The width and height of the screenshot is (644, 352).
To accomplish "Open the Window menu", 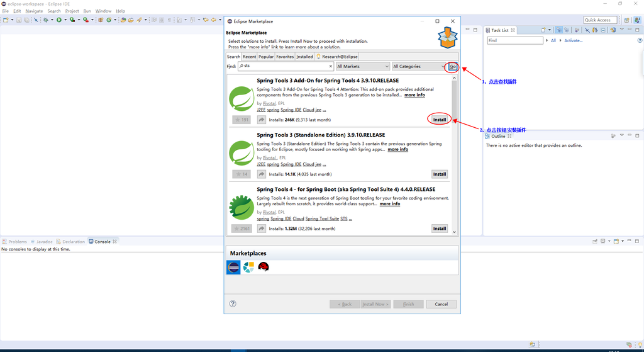I will pyautogui.click(x=103, y=11).
